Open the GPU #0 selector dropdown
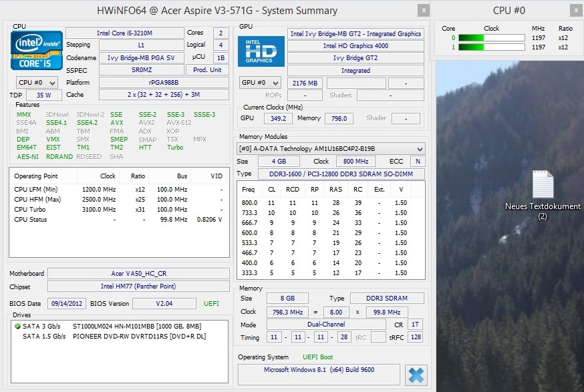Image resolution: width=584 pixels, height=392 pixels. point(260,83)
